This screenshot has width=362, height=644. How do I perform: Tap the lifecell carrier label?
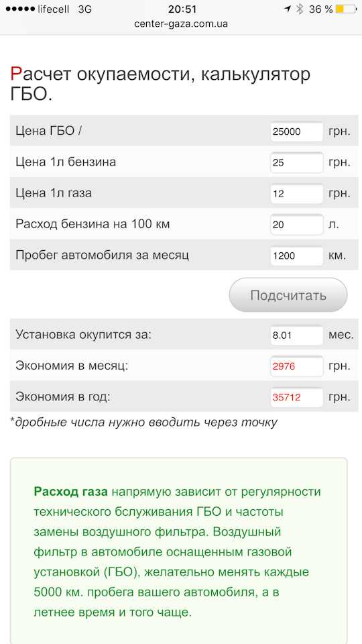pyautogui.click(x=54, y=9)
